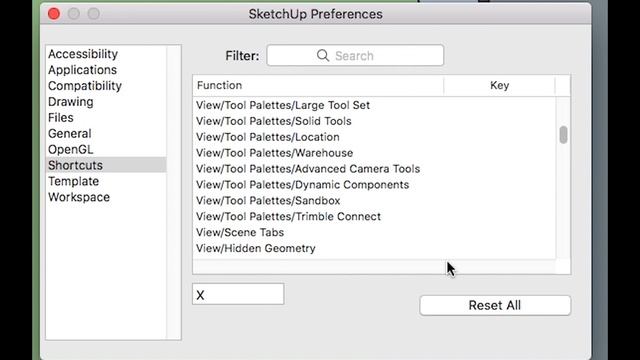Select View/Tool Palettes/Location row

[374, 137]
